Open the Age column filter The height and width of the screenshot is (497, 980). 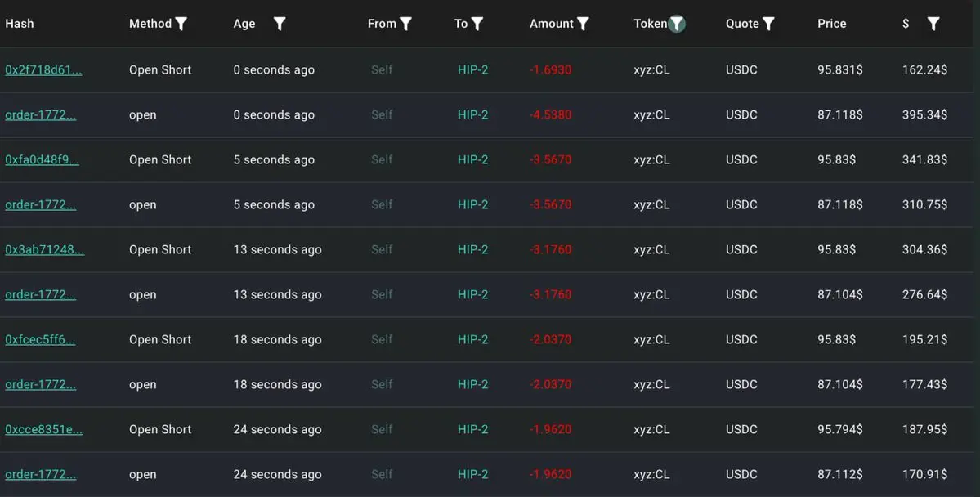click(x=280, y=24)
